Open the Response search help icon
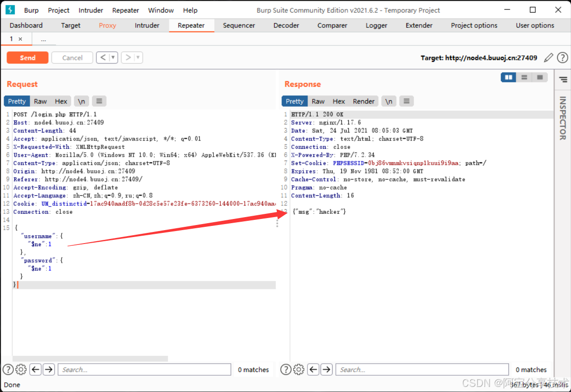 (x=286, y=369)
